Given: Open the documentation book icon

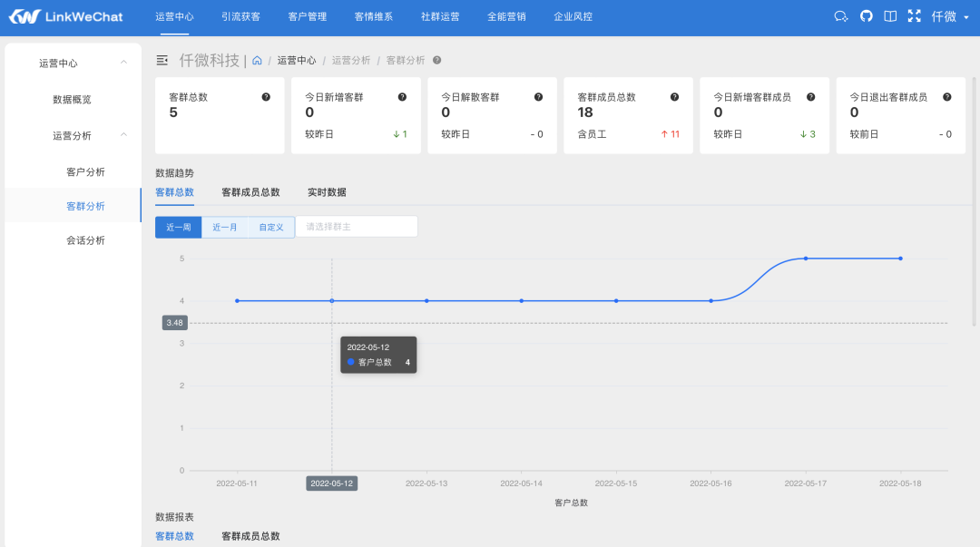Looking at the screenshot, I should (x=890, y=16).
